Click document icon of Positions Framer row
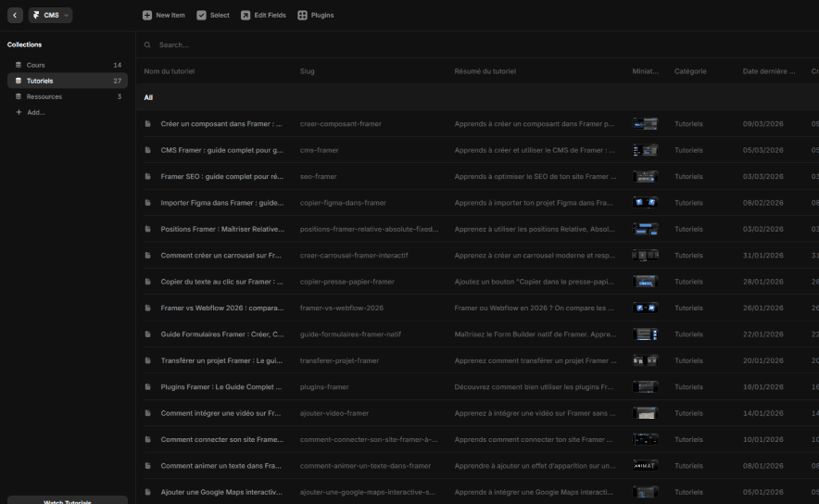Viewport: 819px width, 504px height. (x=148, y=229)
